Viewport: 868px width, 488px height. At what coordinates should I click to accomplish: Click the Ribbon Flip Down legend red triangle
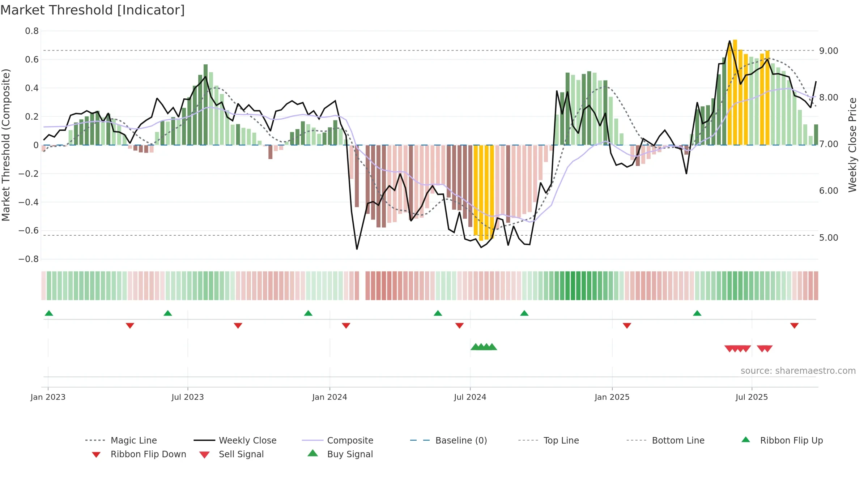click(x=96, y=455)
